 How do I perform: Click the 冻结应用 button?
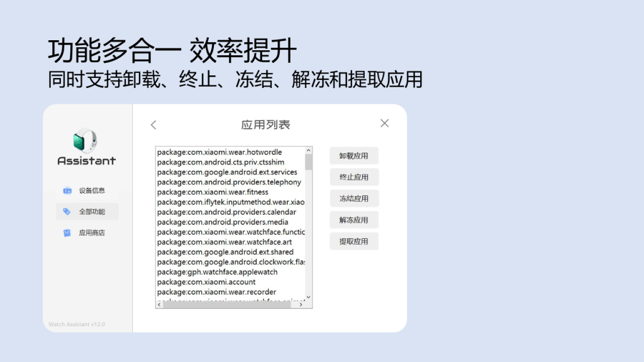(354, 199)
